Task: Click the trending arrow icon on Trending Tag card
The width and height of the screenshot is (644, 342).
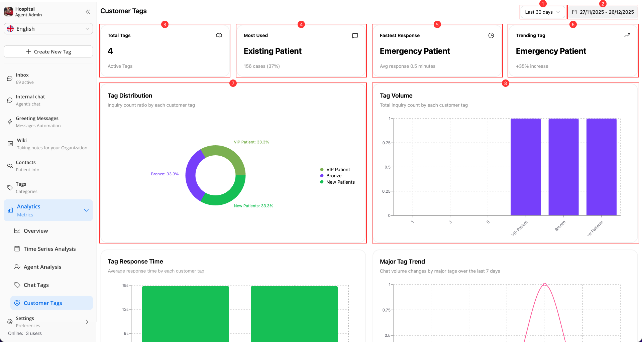Action: coord(627,35)
